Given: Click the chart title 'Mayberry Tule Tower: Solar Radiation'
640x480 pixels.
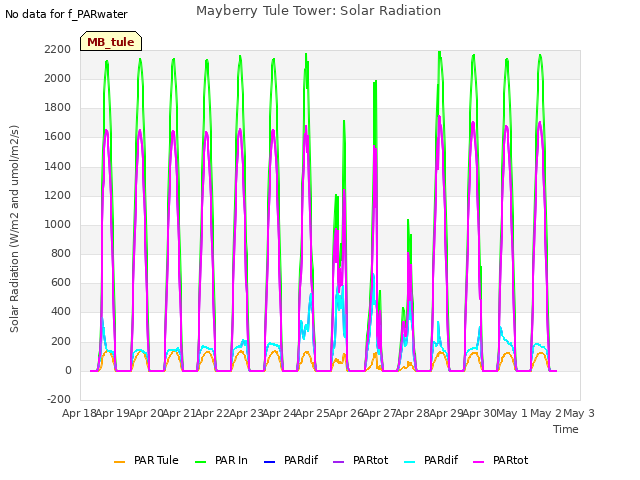Looking at the screenshot, I should (318, 11).
